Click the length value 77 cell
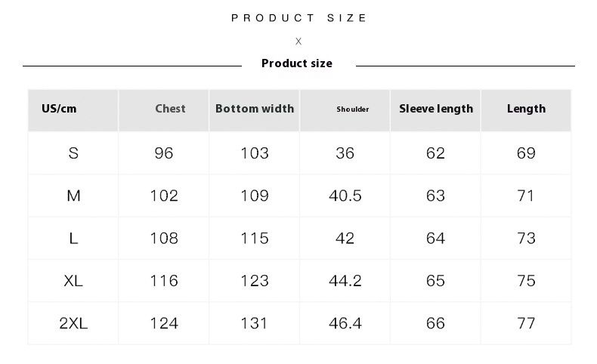 [x=526, y=323]
